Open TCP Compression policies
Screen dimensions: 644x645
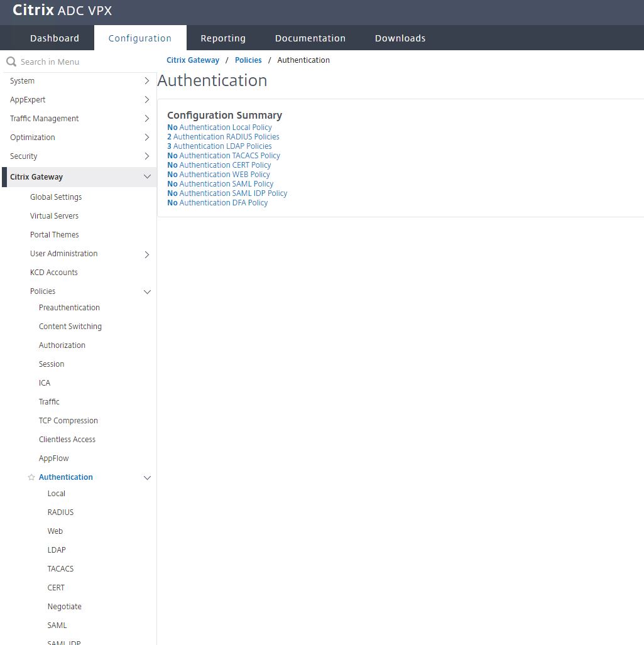click(68, 421)
